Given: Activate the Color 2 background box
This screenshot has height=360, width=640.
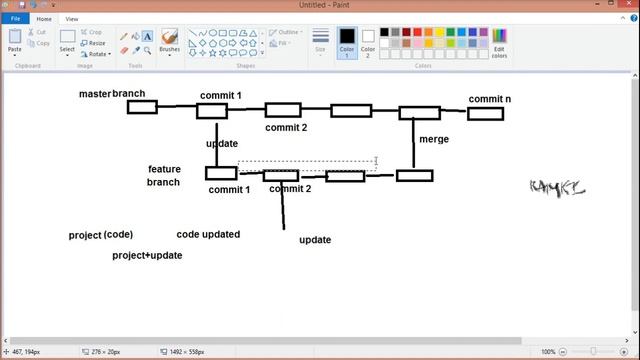Looking at the screenshot, I should pos(368,43).
